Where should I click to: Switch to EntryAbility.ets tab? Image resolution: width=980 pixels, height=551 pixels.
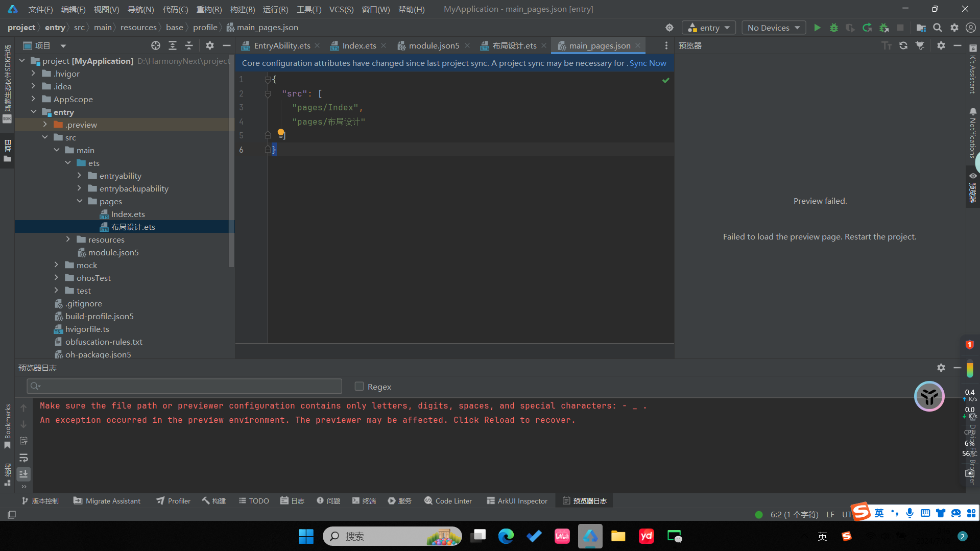tap(282, 45)
